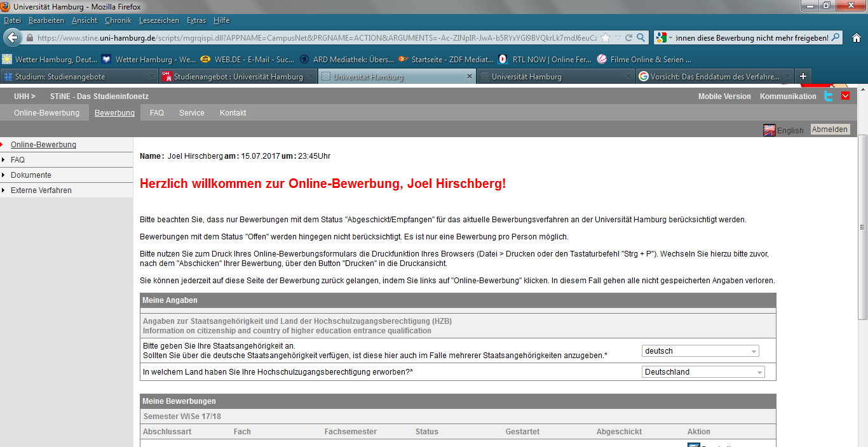Switch to the FAQ navigation tab
The image size is (868, 447).
(x=156, y=112)
